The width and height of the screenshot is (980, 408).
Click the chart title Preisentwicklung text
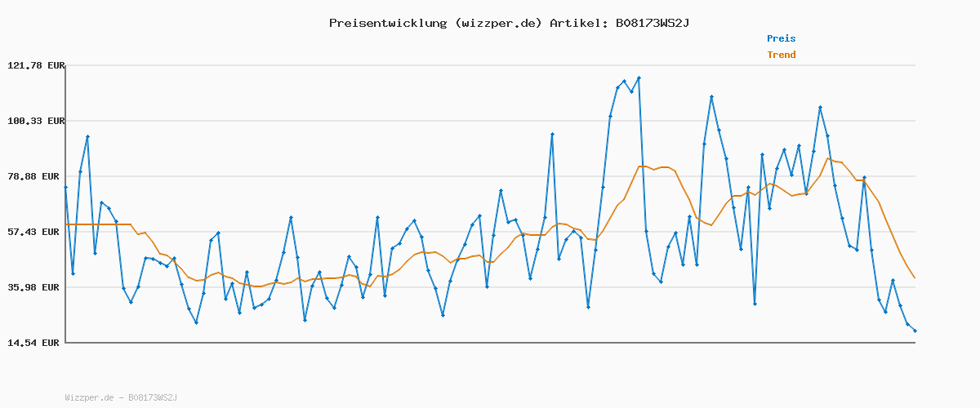click(x=509, y=23)
